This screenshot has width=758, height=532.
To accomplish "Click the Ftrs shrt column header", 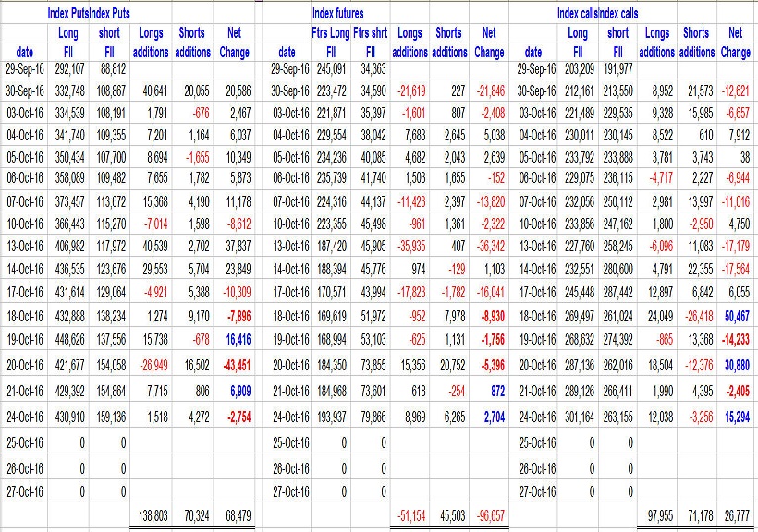I will click(372, 33).
